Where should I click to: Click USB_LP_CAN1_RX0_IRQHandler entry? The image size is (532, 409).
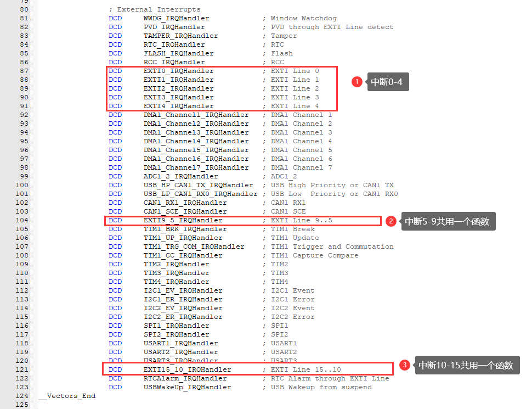(x=201, y=194)
